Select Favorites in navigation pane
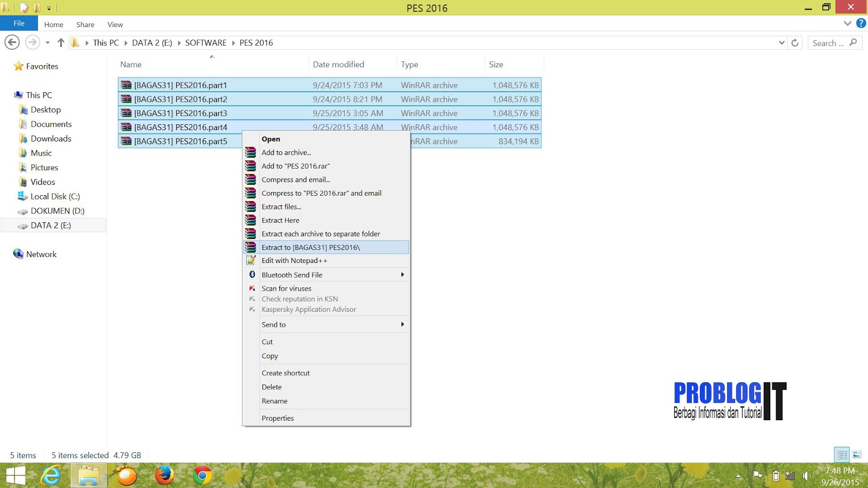The image size is (868, 488). (42, 66)
